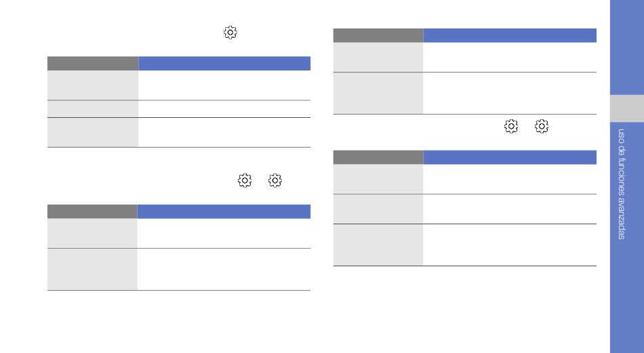Click the single gear icon above the top-left table

click(230, 33)
